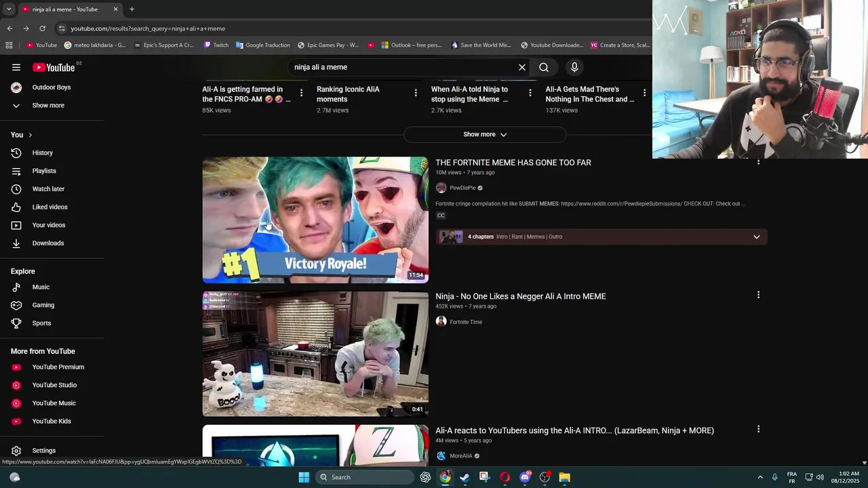The height and width of the screenshot is (488, 868).
Task: Open Google Traduction bookmark
Action: tap(263, 45)
